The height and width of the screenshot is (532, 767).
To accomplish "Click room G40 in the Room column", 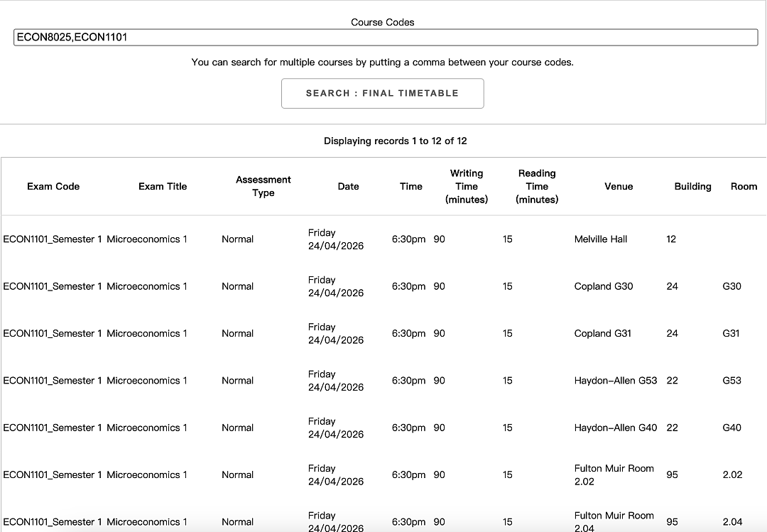I will click(731, 428).
